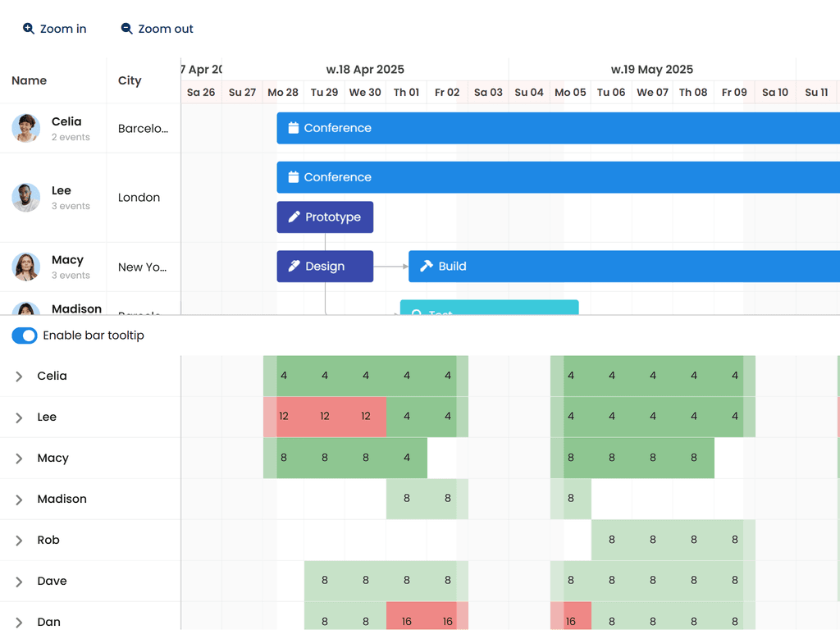Click calendar icon on Celia's Conference bar
The height and width of the screenshot is (630, 840).
(x=293, y=128)
